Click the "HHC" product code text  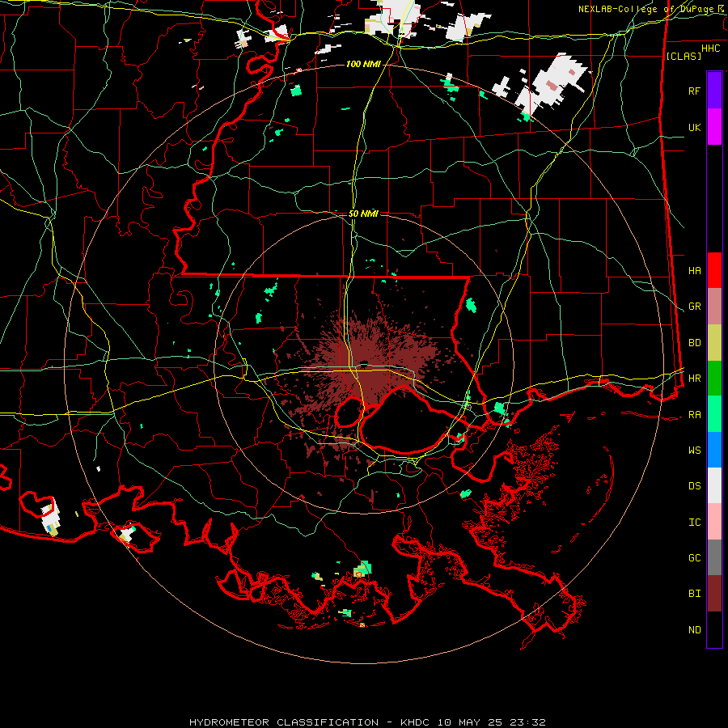pos(710,49)
